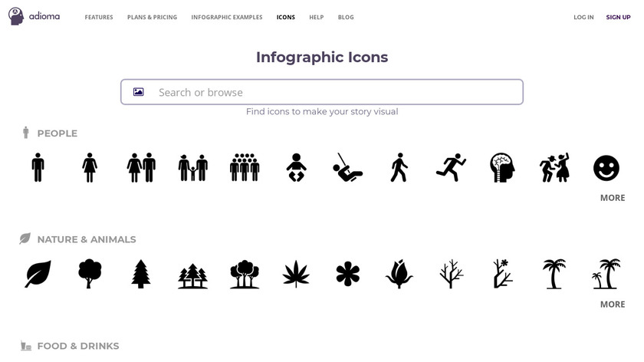The image size is (644, 362).
Task: Expand more People icons
Action: coord(613,198)
